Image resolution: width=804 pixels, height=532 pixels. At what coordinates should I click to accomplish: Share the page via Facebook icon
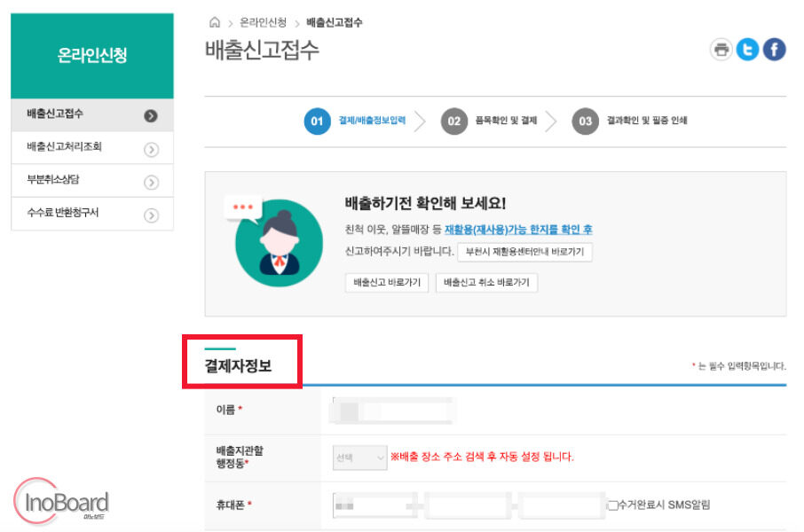pyautogui.click(x=774, y=50)
